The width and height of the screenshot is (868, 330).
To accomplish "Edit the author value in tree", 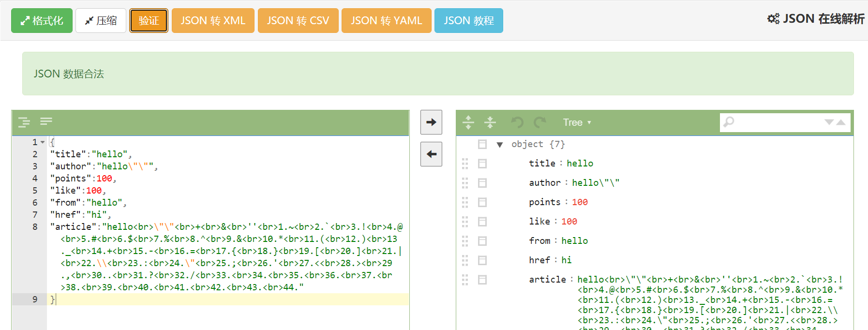I will 596,183.
